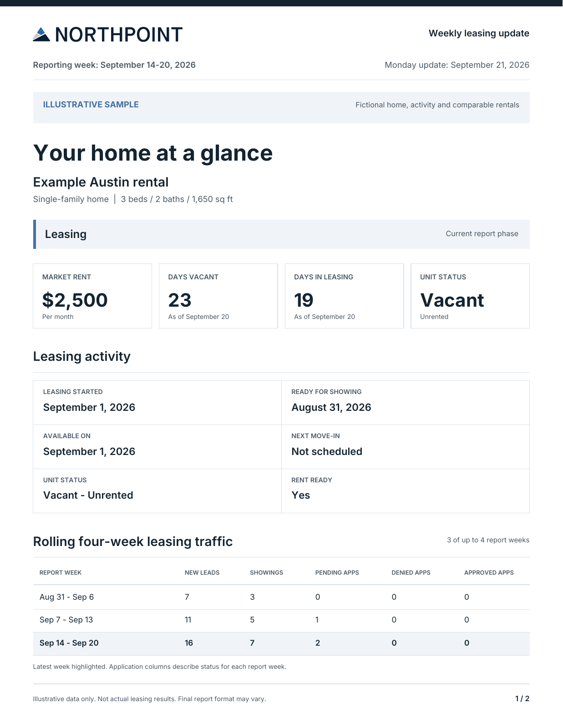Image resolution: width=563 pixels, height=728 pixels.
Task: Click the 'SHOWINGS' column header
Action: click(x=266, y=573)
